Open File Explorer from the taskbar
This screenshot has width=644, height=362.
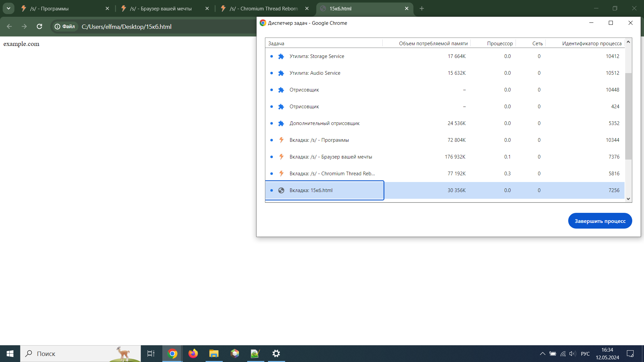214,354
